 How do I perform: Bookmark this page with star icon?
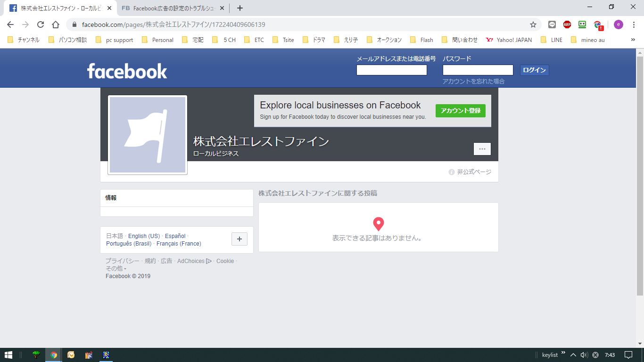tap(533, 25)
